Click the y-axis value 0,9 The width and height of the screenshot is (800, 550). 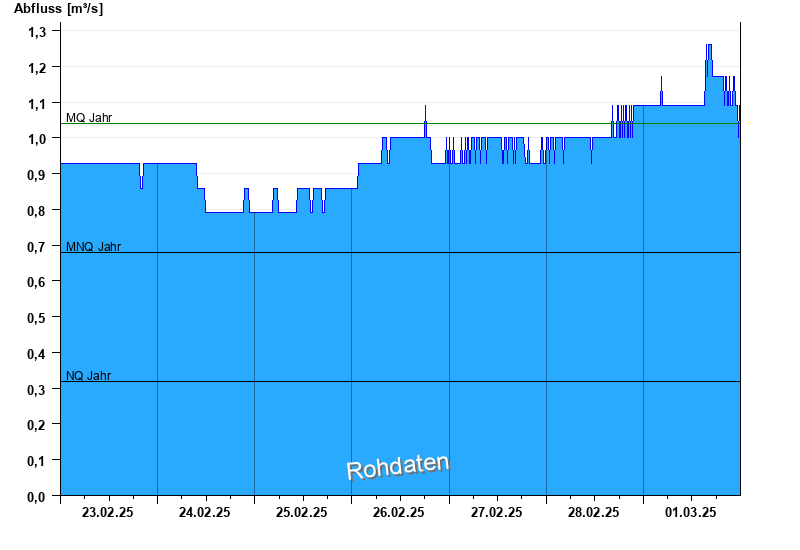tap(37, 175)
